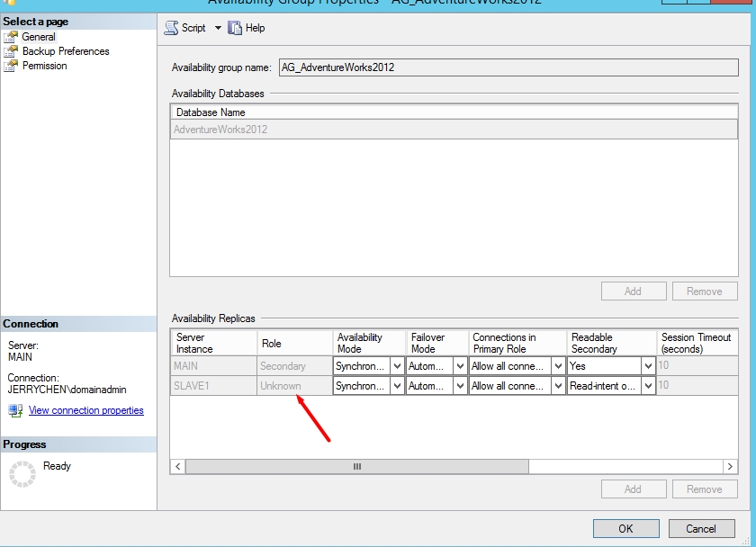Click the MAIN server instance cell
The height and width of the screenshot is (547, 756).
pos(213,366)
